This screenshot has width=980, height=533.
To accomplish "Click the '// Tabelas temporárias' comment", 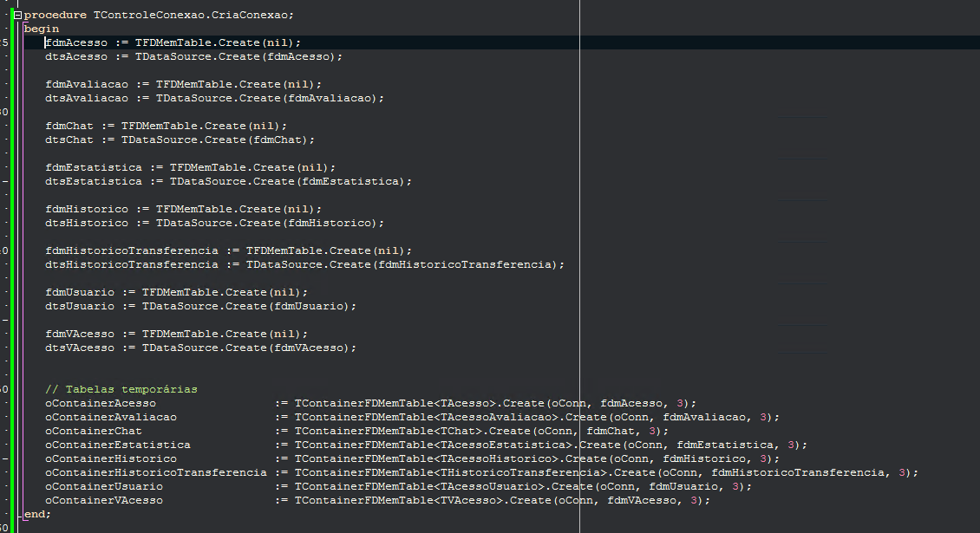I will [121, 389].
